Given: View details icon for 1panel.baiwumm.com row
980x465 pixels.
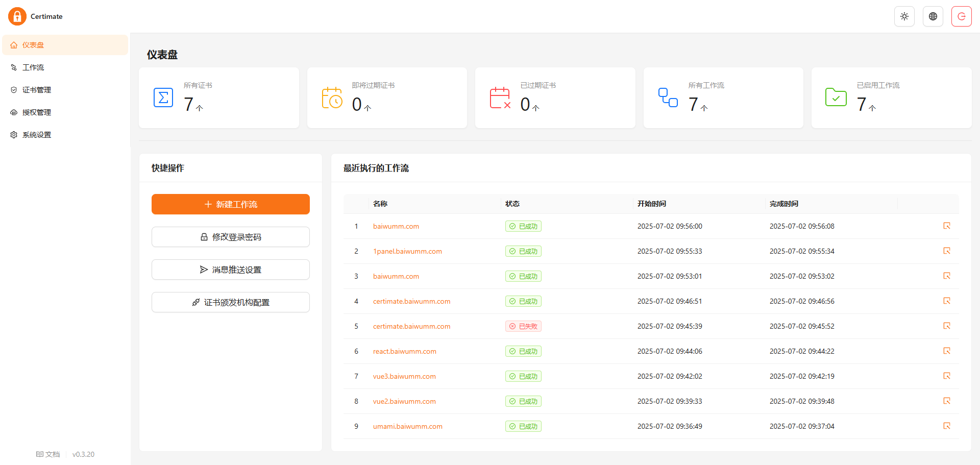Looking at the screenshot, I should [x=947, y=251].
